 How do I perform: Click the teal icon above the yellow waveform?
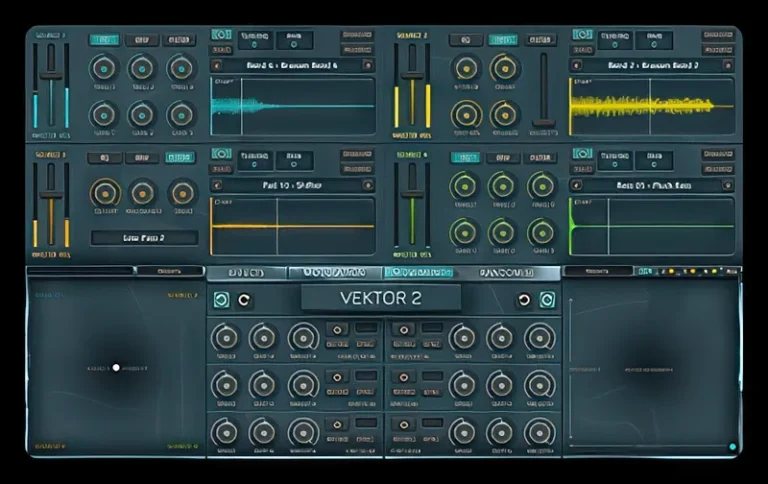[x=582, y=35]
